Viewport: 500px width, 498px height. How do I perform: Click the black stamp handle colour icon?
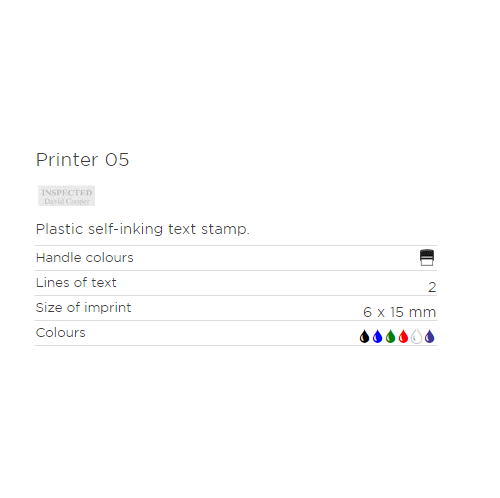coord(427,258)
